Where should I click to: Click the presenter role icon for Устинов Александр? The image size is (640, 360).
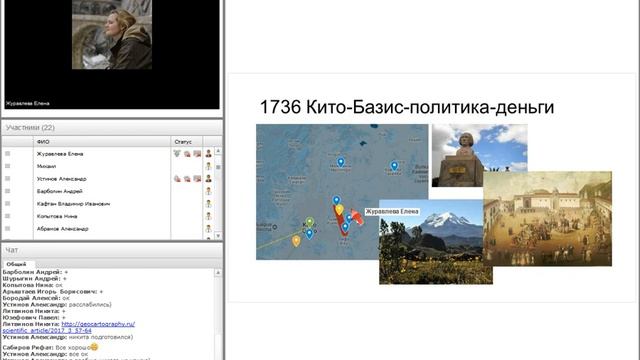click(209, 178)
